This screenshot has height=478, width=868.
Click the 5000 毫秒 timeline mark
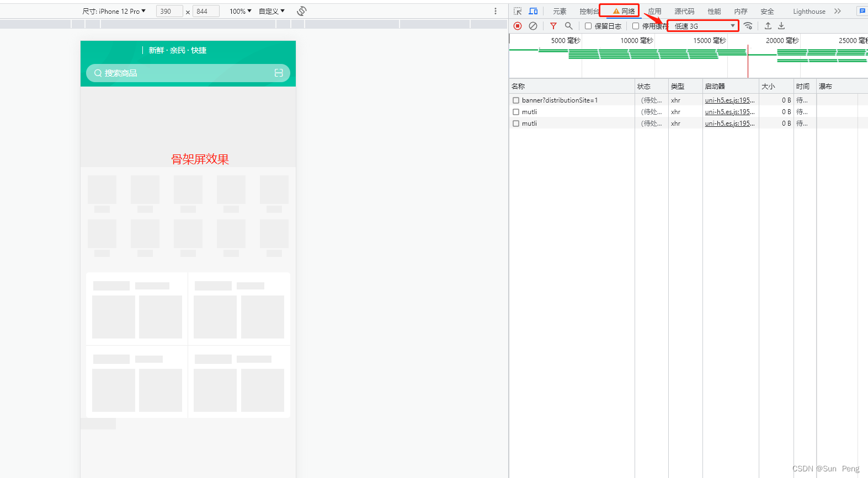click(x=566, y=40)
